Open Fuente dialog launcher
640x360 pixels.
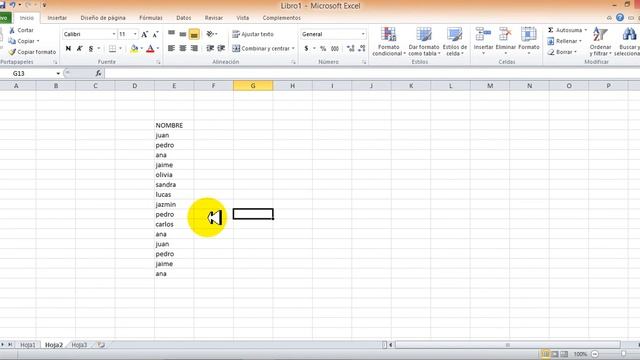pyautogui.click(x=158, y=62)
